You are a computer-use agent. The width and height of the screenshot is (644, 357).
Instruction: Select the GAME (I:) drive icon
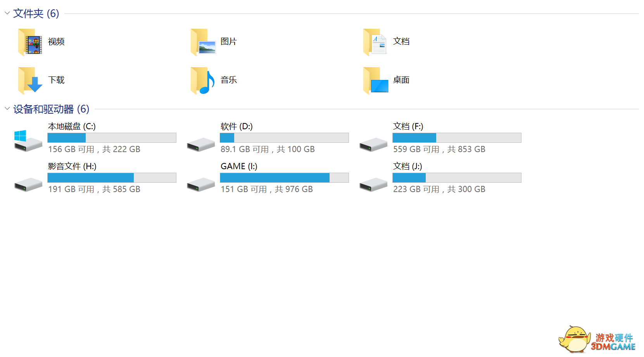coord(201,184)
